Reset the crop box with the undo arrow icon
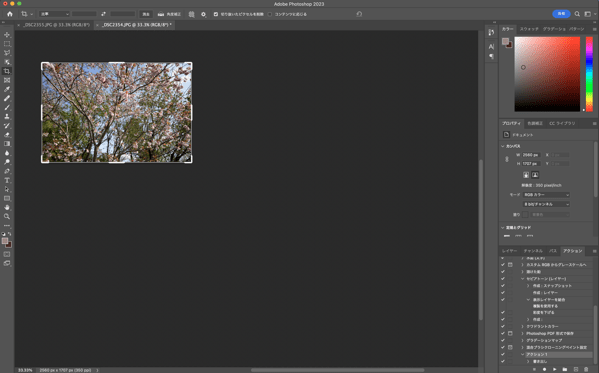The width and height of the screenshot is (599, 373). coord(359,14)
